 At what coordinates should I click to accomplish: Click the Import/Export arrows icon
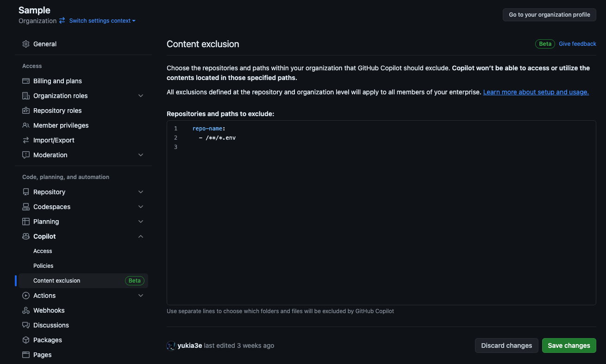coord(25,140)
